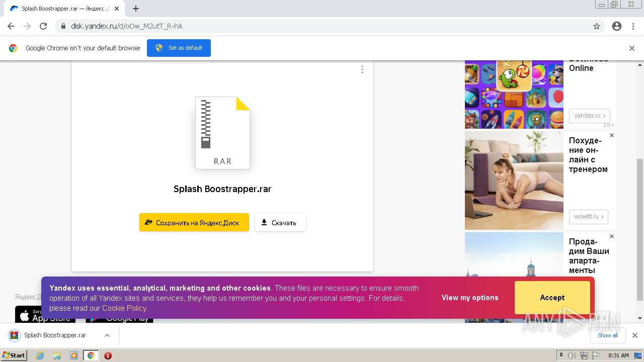This screenshot has height=362, width=644.
Task: Click the network tray icon
Action: (x=584, y=355)
